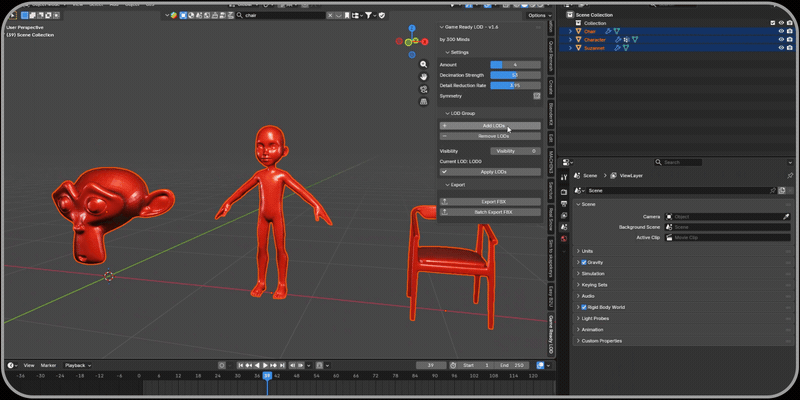The width and height of the screenshot is (800, 400).
Task: Select the Quad Remesh sidebar tab
Action: (x=551, y=56)
